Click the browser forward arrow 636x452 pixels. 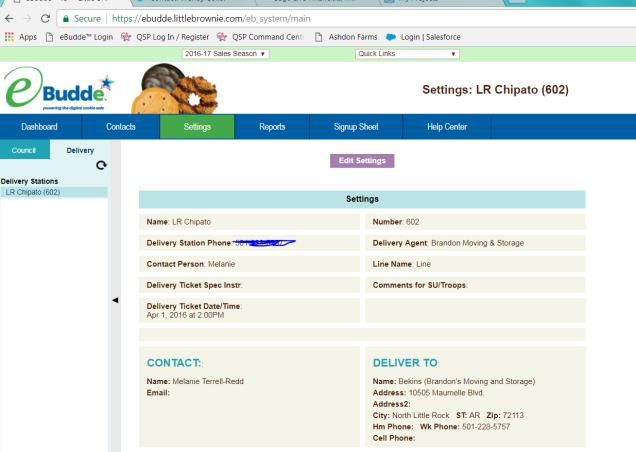(x=28, y=19)
